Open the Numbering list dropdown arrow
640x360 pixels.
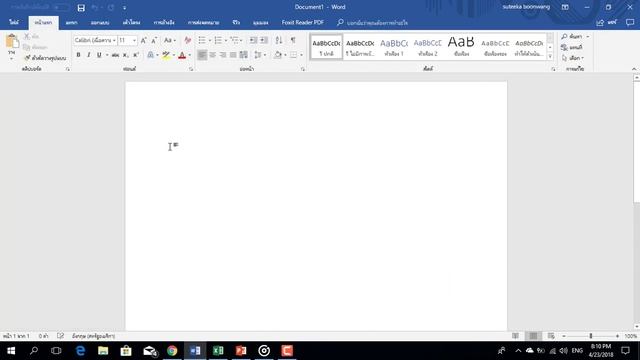click(x=226, y=40)
